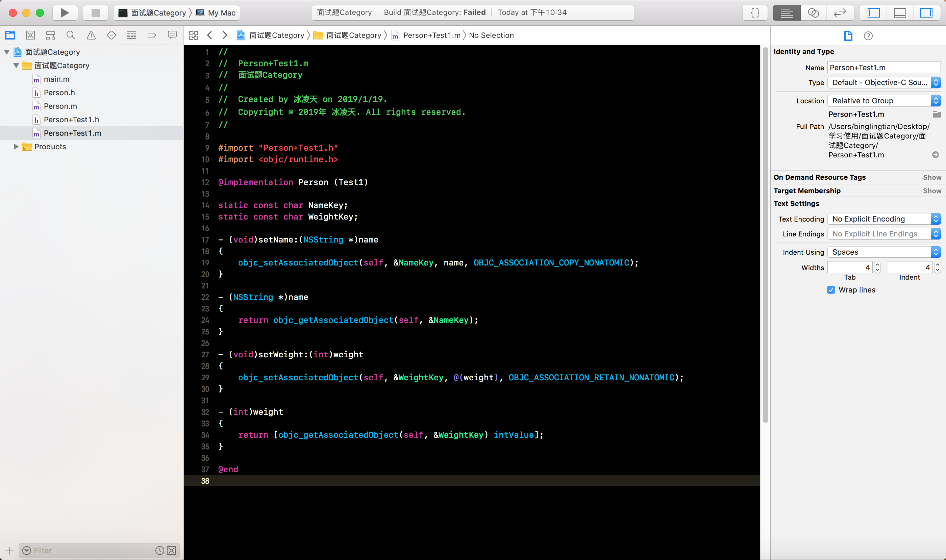This screenshot has width=946, height=560.
Task: Show Target Membership section
Action: (932, 190)
